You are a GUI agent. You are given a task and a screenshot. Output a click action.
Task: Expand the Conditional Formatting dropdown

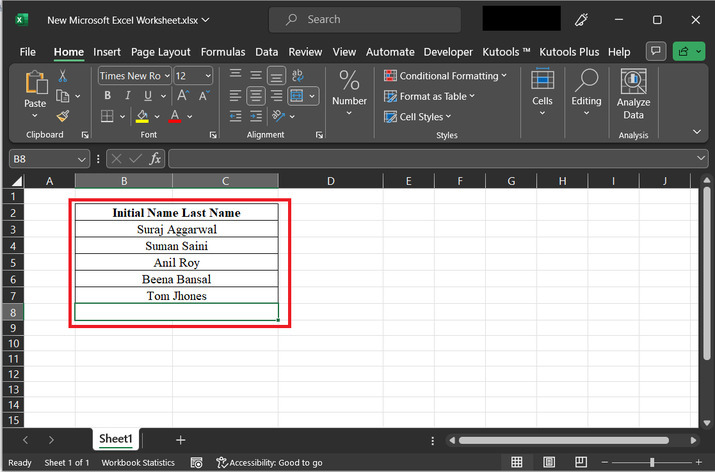pyautogui.click(x=504, y=76)
